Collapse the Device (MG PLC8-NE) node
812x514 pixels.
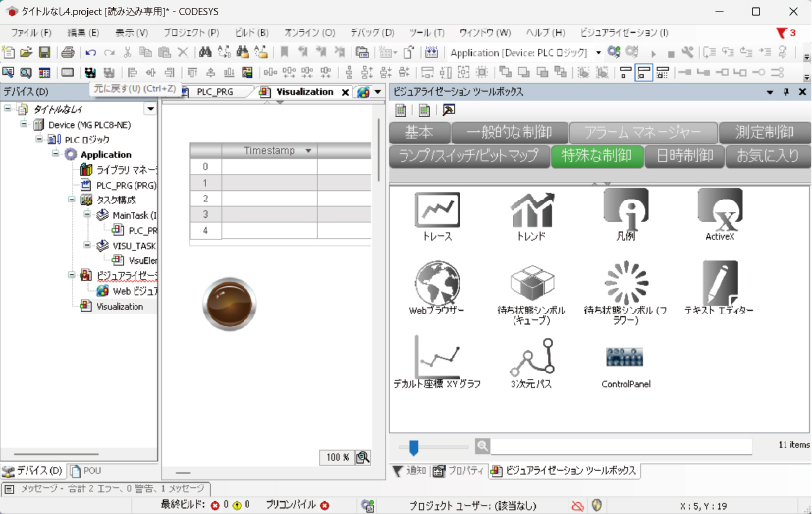pos(24,125)
